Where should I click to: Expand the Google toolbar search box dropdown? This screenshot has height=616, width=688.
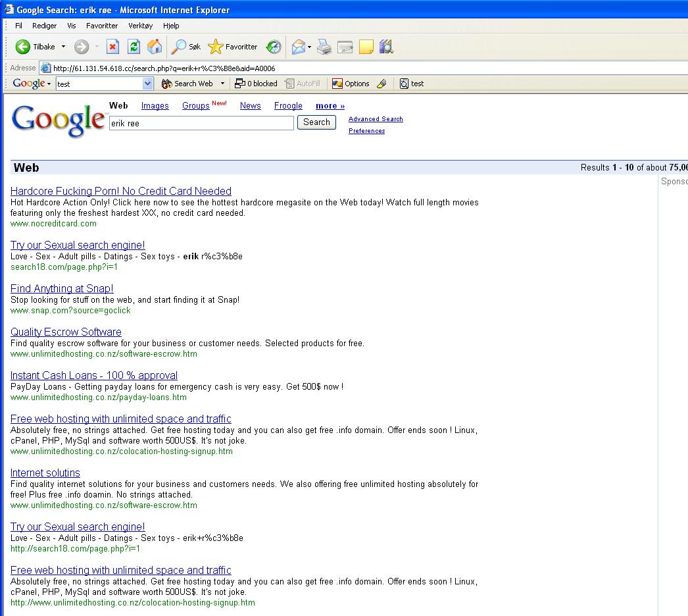point(148,84)
